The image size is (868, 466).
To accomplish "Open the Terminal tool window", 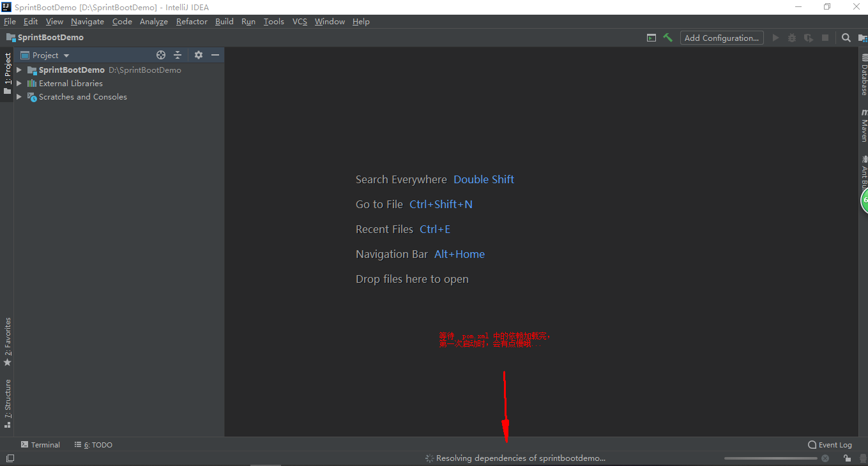I will pos(40,445).
